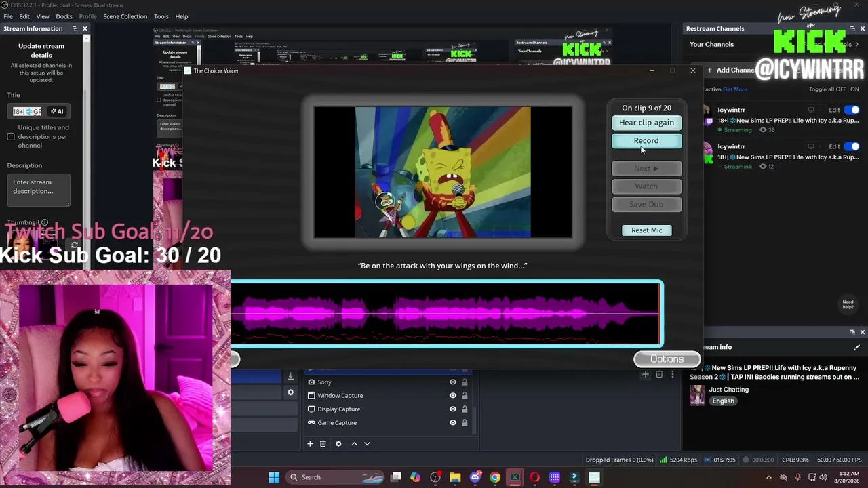Open the Scene Collection menu
Image resolution: width=868 pixels, height=488 pixels.
[x=125, y=16]
